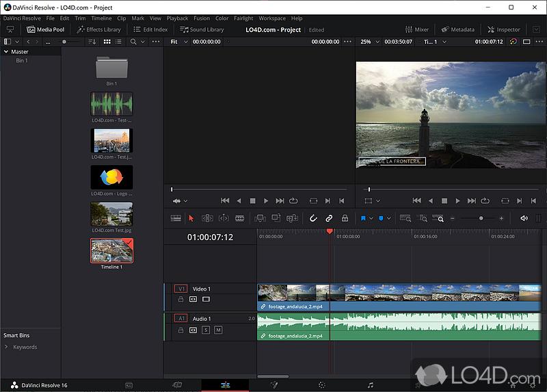This screenshot has width=547, height=392.
Task: Open the Color page icon
Action: tap(321, 385)
